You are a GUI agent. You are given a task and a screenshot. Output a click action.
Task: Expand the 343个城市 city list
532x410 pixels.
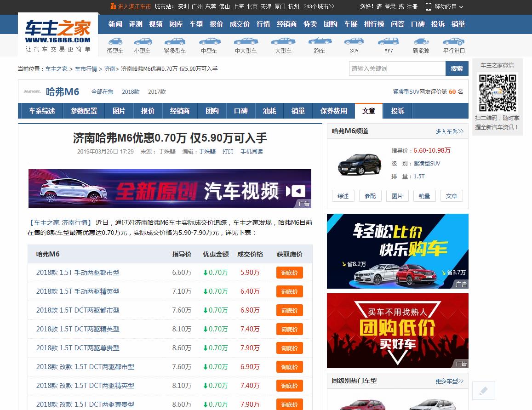[x=319, y=6]
